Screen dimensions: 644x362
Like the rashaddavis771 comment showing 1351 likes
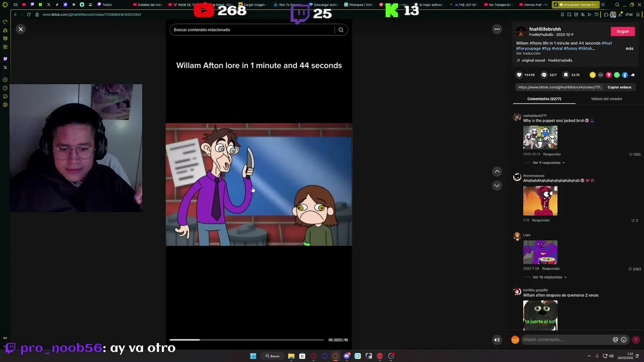pyautogui.click(x=631, y=155)
